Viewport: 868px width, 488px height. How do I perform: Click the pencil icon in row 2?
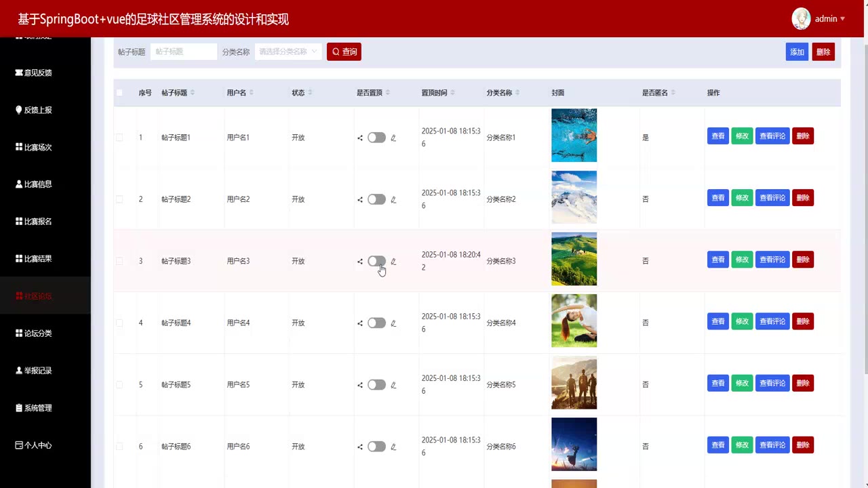point(393,200)
